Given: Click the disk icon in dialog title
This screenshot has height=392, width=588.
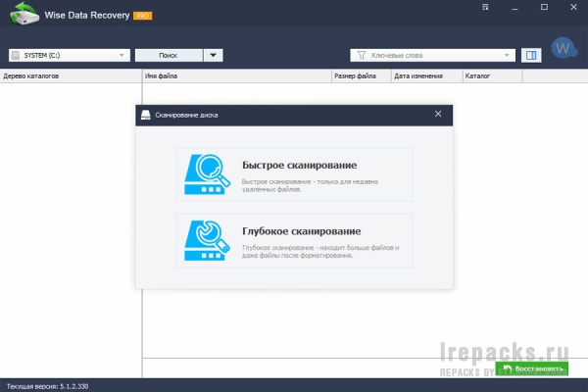Looking at the screenshot, I should click(145, 115).
